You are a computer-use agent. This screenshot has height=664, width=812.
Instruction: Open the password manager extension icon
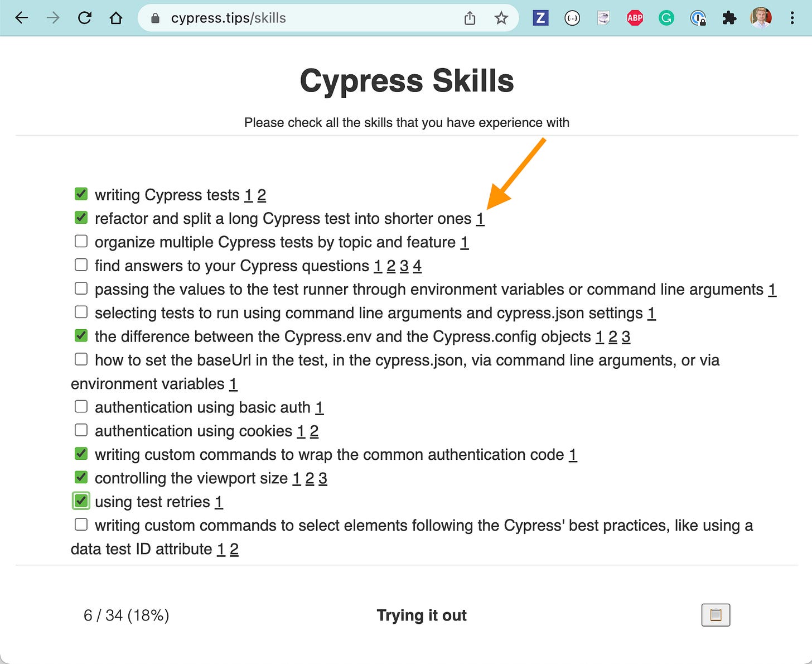698,18
